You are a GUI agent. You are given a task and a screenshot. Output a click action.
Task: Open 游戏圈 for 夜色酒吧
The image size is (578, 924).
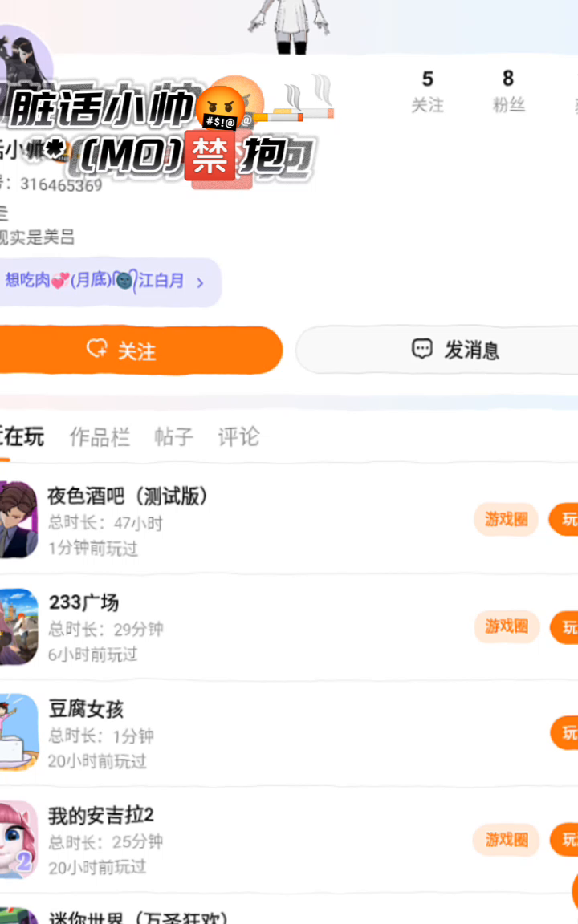pos(506,519)
